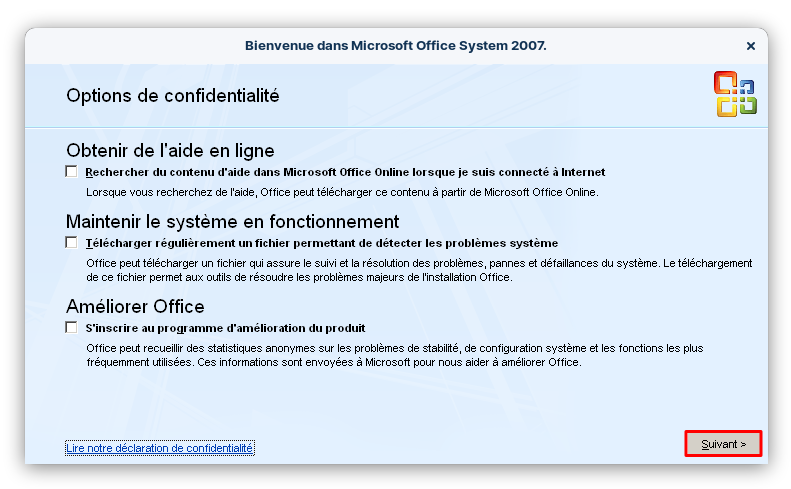Click the 'S'inscrire au programme d'amélioration' label text
Screen dimensions: 791x489
pyautogui.click(x=225, y=328)
